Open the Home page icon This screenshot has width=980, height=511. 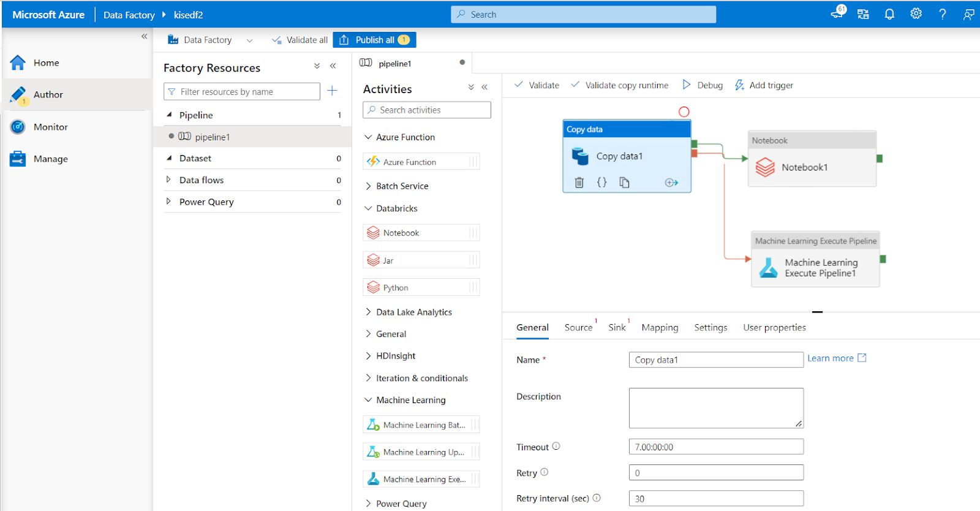pos(18,62)
